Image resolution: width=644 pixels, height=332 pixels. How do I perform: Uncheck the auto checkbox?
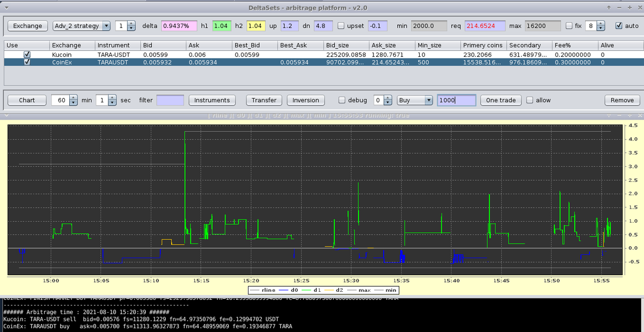coord(619,26)
